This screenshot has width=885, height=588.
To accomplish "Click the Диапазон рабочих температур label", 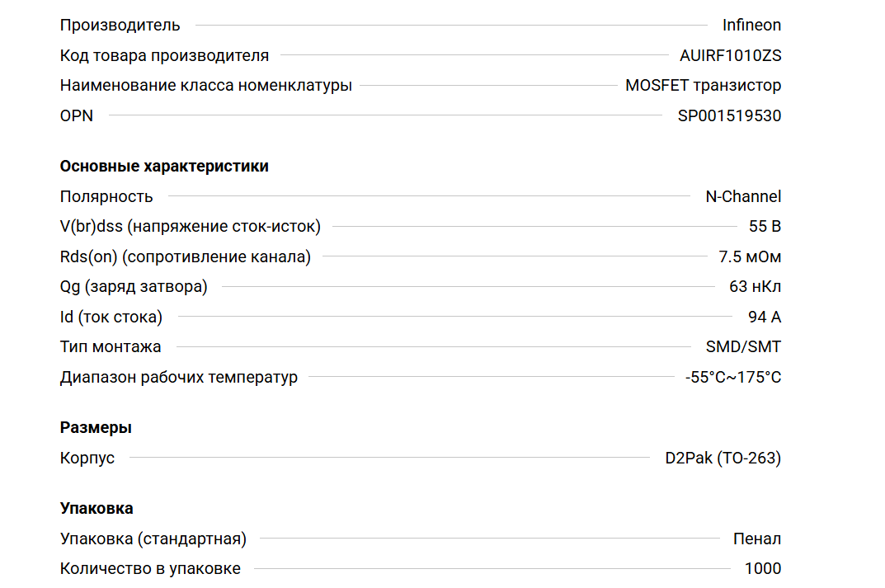I will [178, 378].
